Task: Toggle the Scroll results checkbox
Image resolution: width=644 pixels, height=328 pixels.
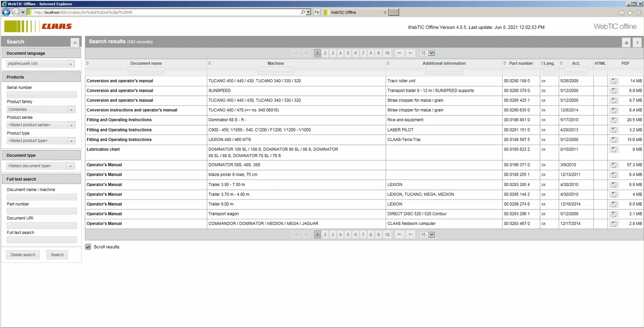Action: 88,247
